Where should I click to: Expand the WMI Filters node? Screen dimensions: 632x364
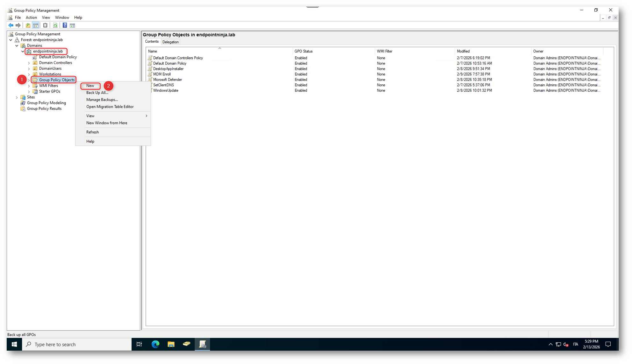point(29,86)
